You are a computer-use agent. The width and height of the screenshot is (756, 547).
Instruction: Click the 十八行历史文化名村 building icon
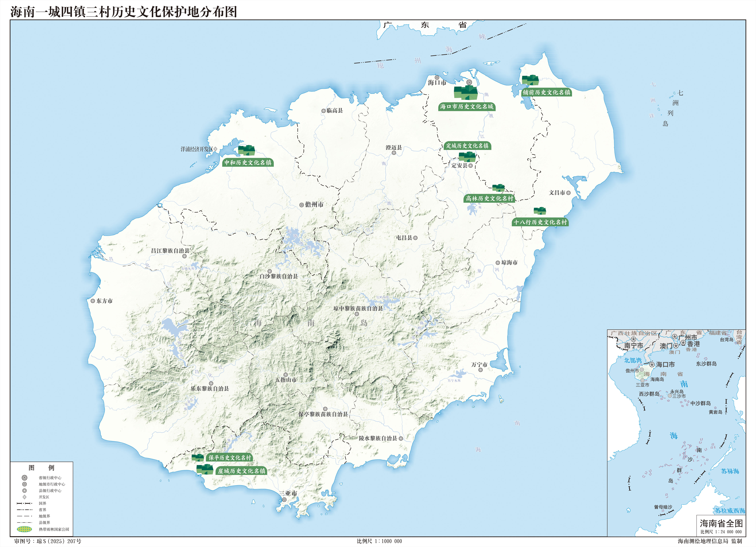[540, 211]
